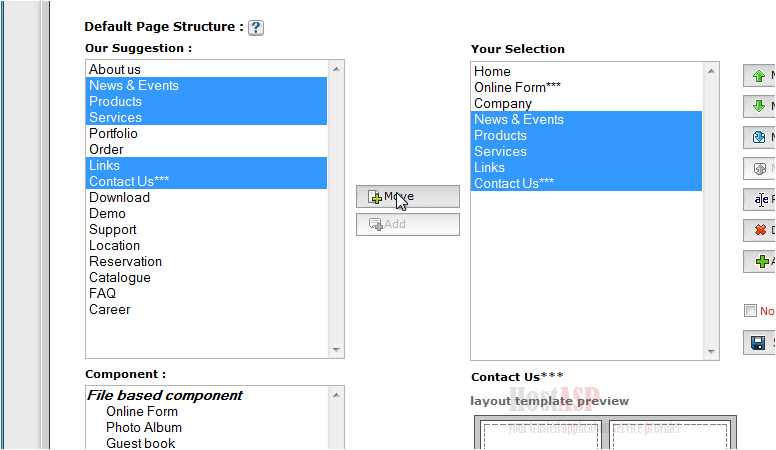The height and width of the screenshot is (450, 776).
Task: Click the green plus add icon
Action: coord(762,261)
